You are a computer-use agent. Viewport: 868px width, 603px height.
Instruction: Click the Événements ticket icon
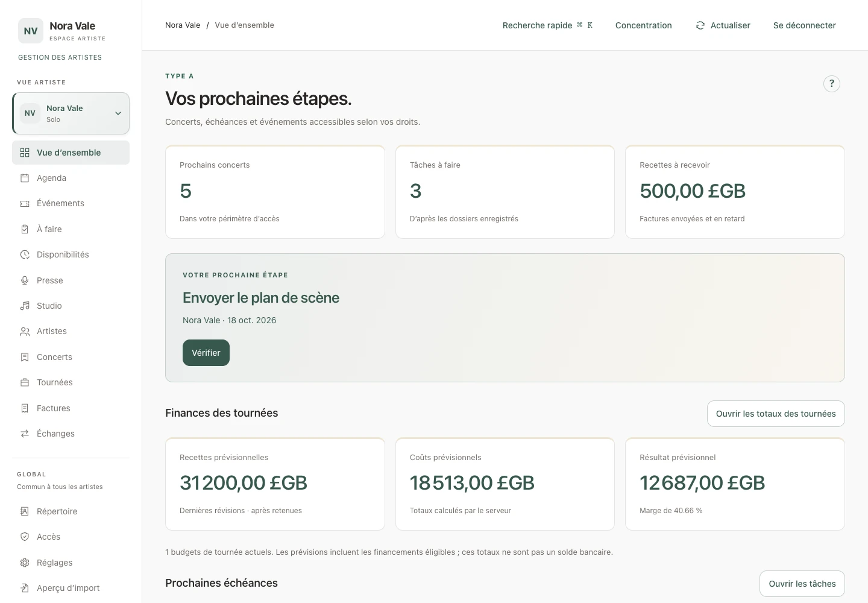tap(25, 204)
